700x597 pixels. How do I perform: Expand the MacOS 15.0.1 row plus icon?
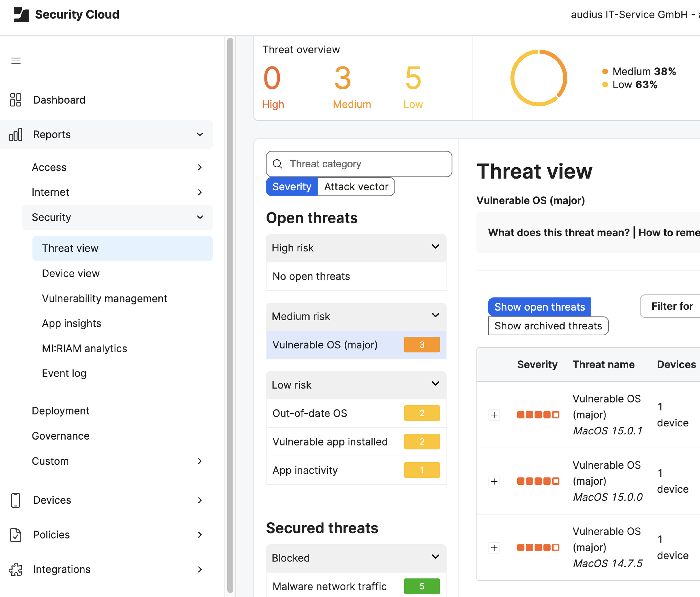[494, 415]
